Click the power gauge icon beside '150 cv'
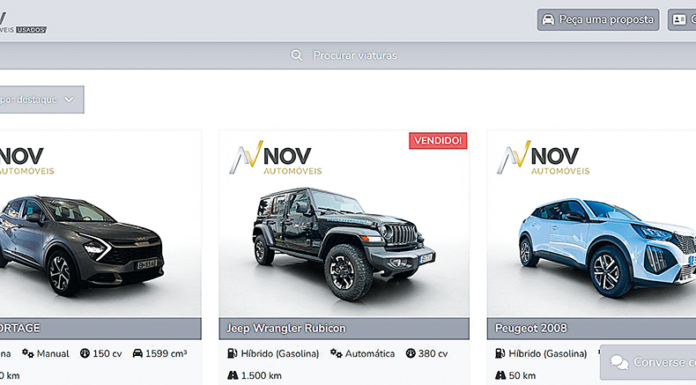 point(85,353)
